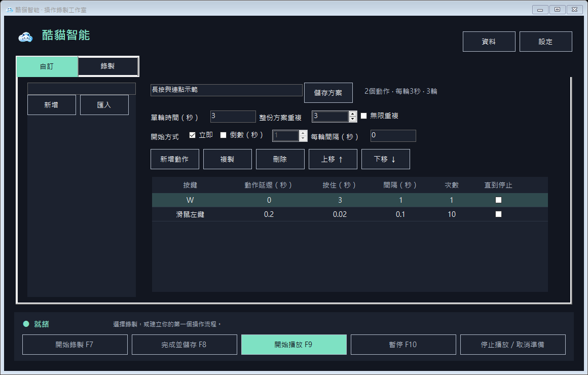The height and width of the screenshot is (375, 588).
Task: Click the 整份方案重複 count field
Action: coord(330,116)
